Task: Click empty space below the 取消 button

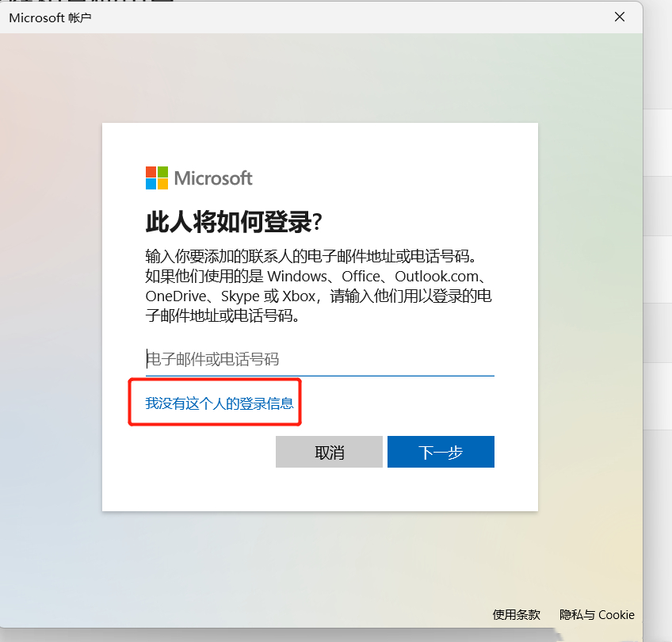Action: [x=329, y=488]
